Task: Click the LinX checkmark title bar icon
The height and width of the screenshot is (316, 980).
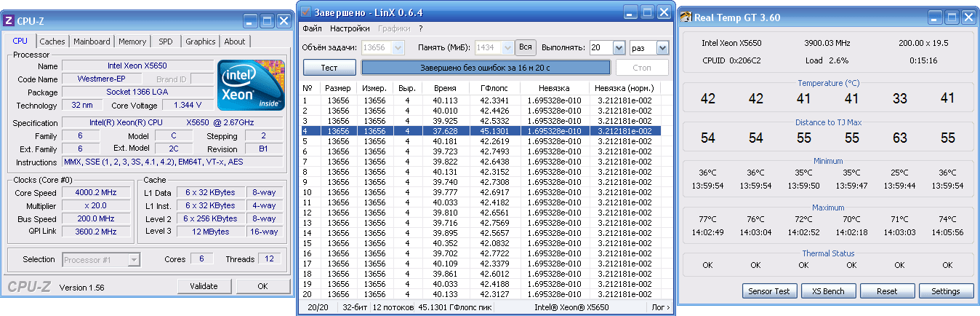Action: [x=306, y=12]
